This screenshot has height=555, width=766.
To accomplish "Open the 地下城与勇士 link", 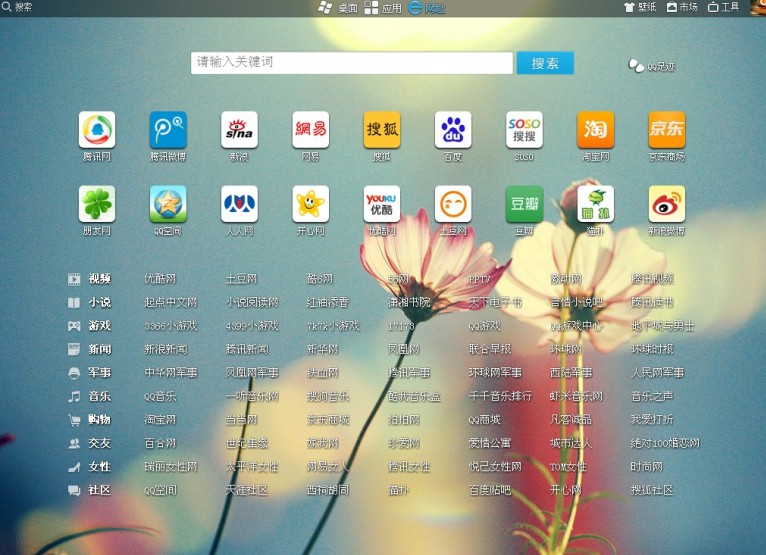I will tap(662, 326).
